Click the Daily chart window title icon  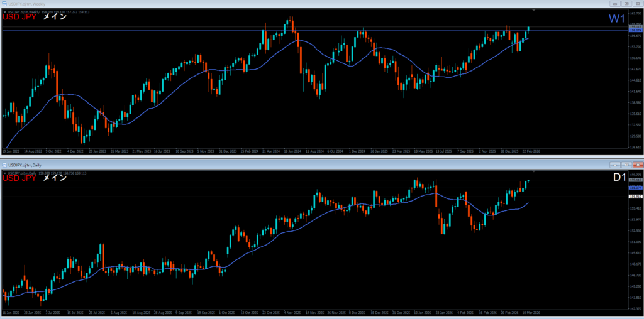pyautogui.click(x=4, y=165)
